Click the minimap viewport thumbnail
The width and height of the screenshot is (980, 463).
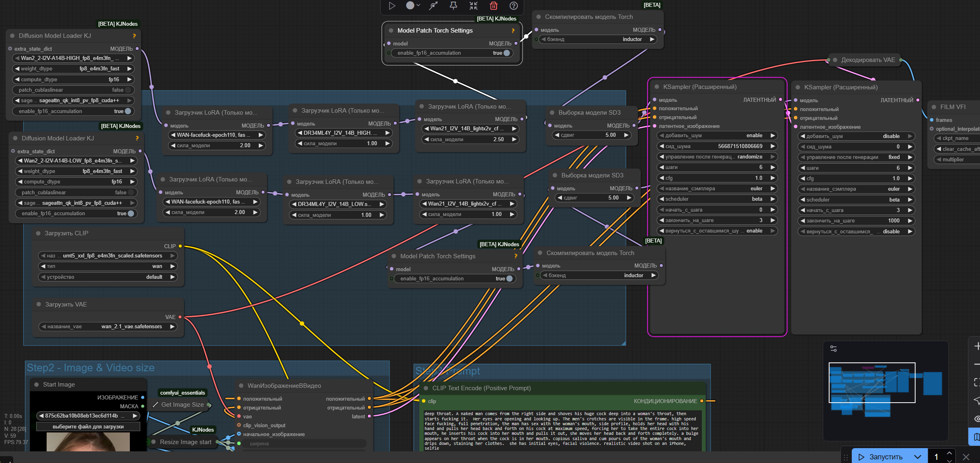[871, 383]
